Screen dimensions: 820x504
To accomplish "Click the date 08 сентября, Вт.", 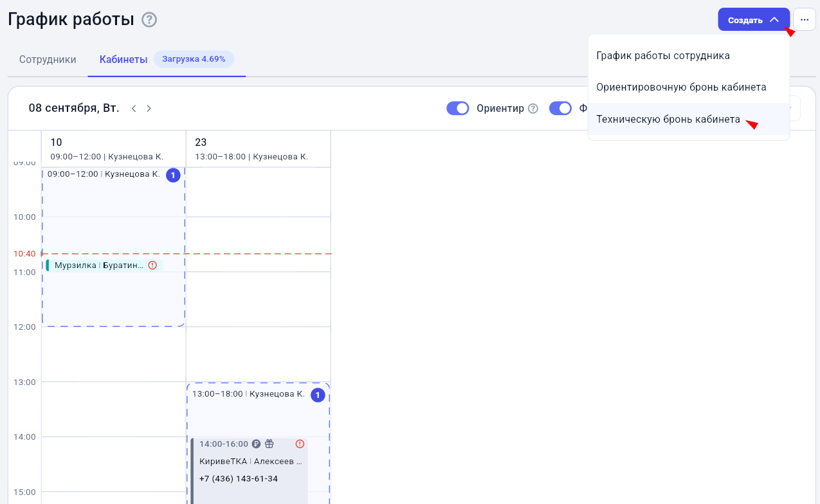I will [x=74, y=108].
